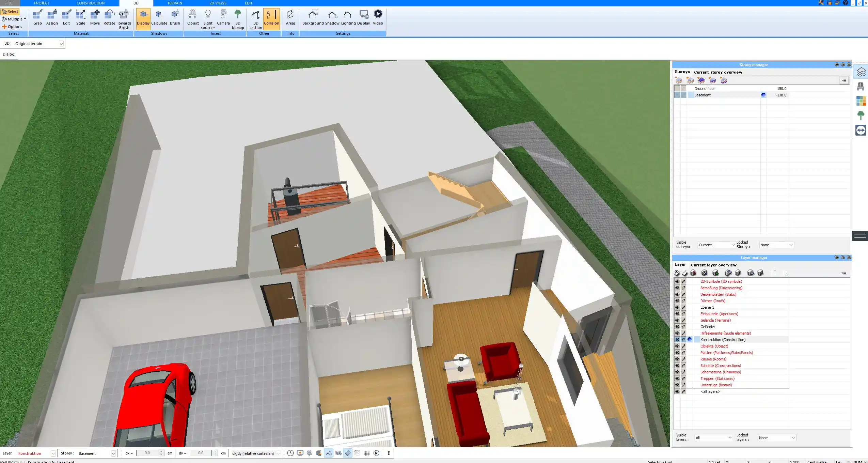Toggle visibility of Treppen (Staircases) layer
Screen dimensions: 868x463
677,379
